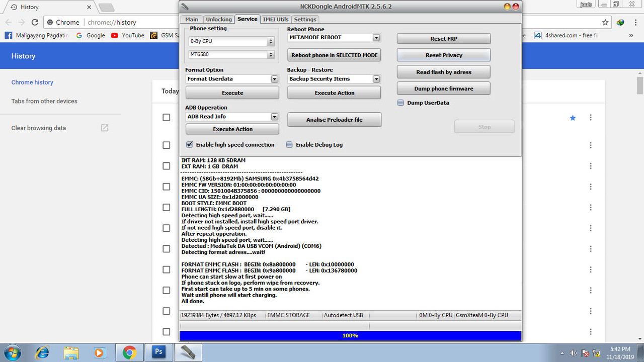Click the Reset FRP button

tap(444, 39)
